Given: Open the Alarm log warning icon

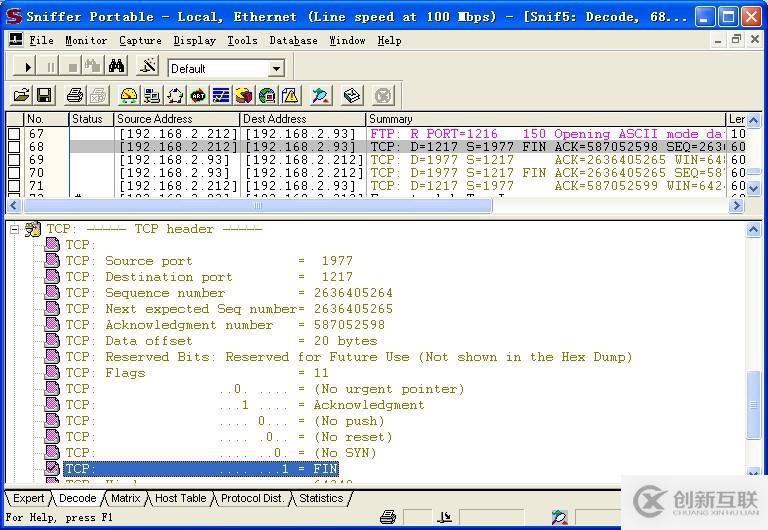Looking at the screenshot, I should (x=290, y=96).
